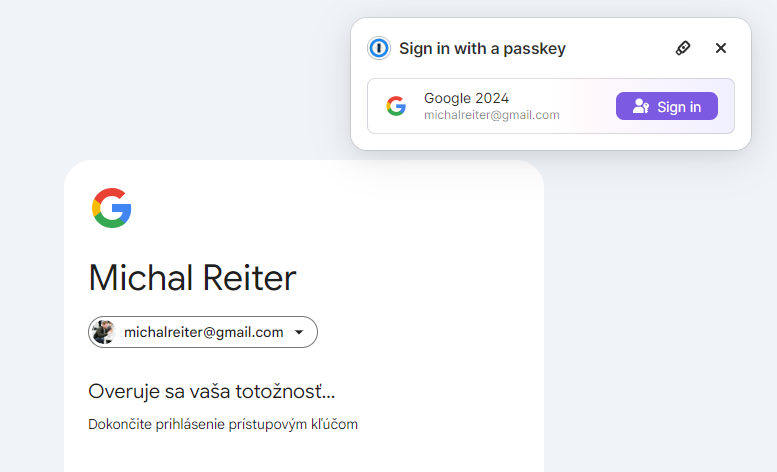The image size is (777, 472).
Task: Click the 1Password logo icon
Action: [x=379, y=48]
